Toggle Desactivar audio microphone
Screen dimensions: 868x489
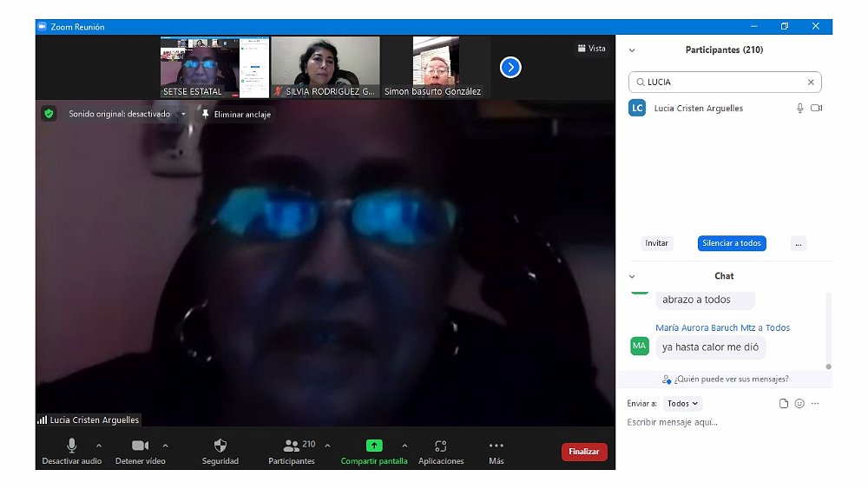pos(72,446)
